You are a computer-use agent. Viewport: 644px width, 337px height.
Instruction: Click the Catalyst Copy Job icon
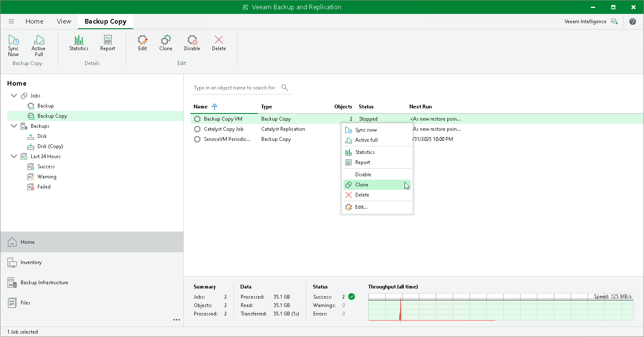197,129
